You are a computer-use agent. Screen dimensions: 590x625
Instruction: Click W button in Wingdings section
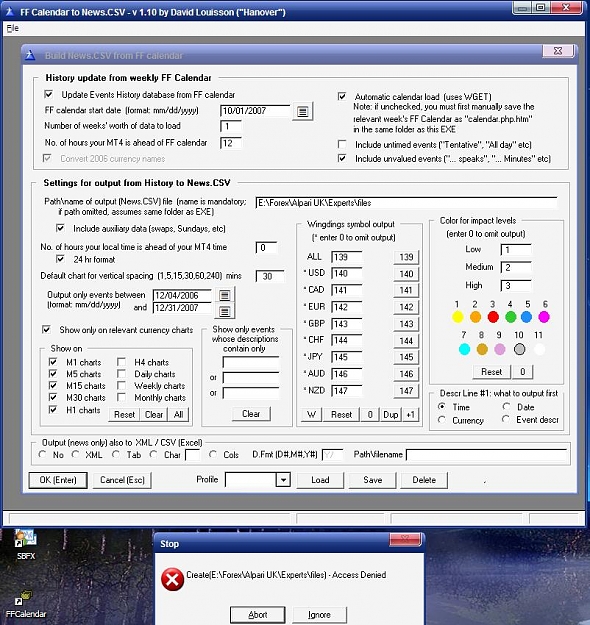click(x=311, y=415)
